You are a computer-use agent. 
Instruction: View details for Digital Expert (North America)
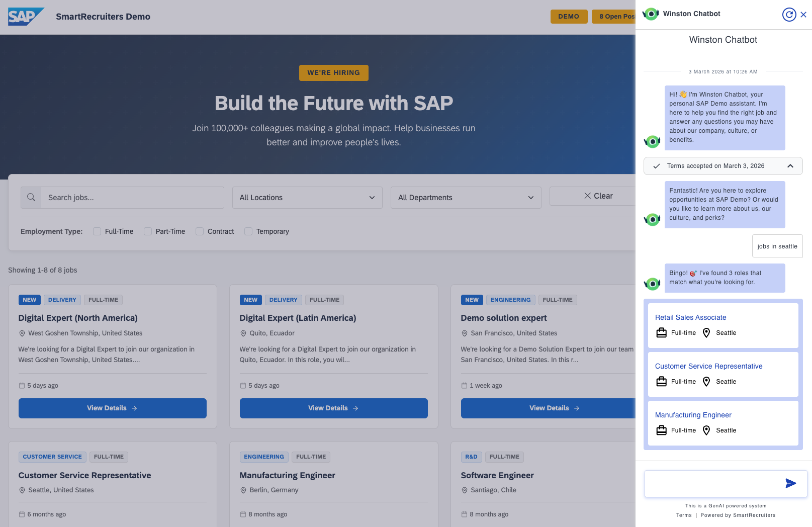click(113, 408)
